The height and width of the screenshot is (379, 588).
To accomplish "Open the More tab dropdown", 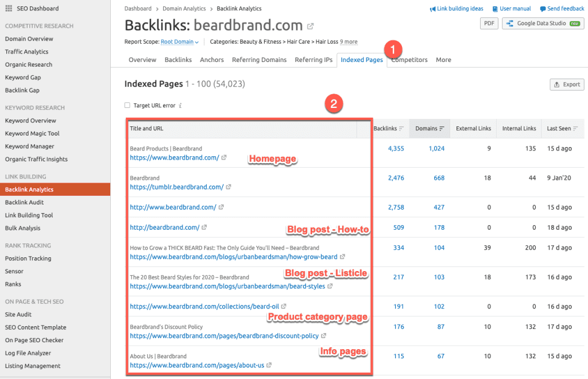I will pos(443,60).
